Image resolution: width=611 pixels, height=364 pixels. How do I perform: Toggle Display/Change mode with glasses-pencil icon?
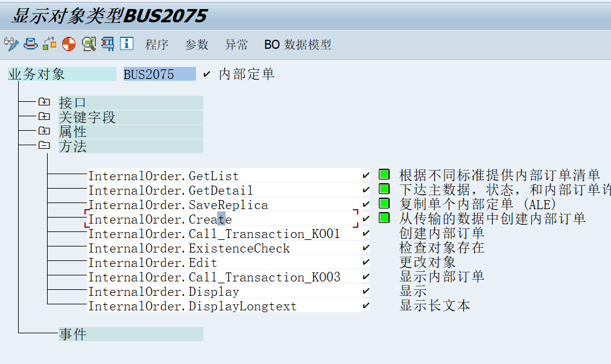(11, 44)
